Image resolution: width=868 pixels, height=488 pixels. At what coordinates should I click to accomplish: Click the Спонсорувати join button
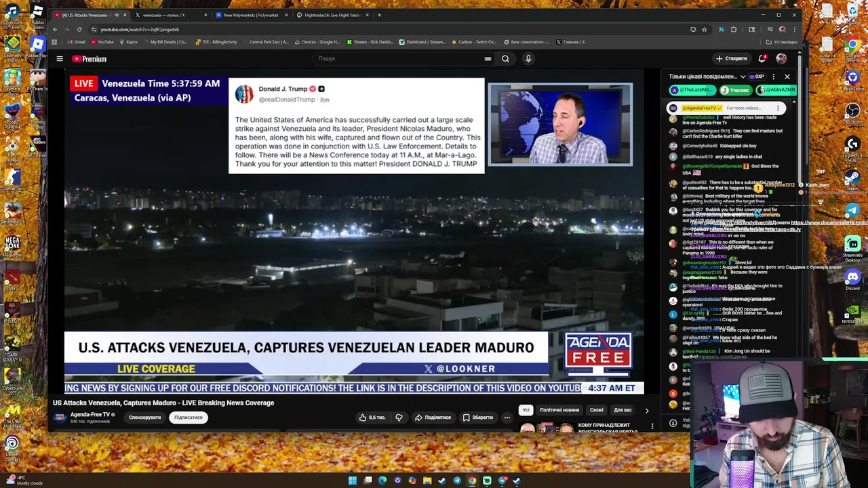pyautogui.click(x=145, y=418)
